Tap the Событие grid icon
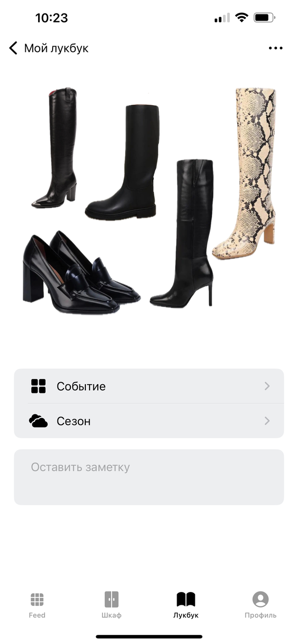Screen dimensions: 298x644 point(39,386)
